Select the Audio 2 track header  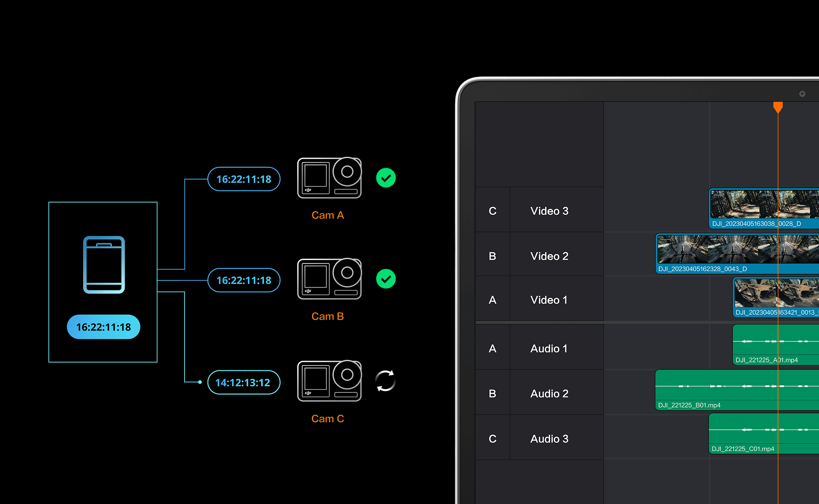coord(549,394)
